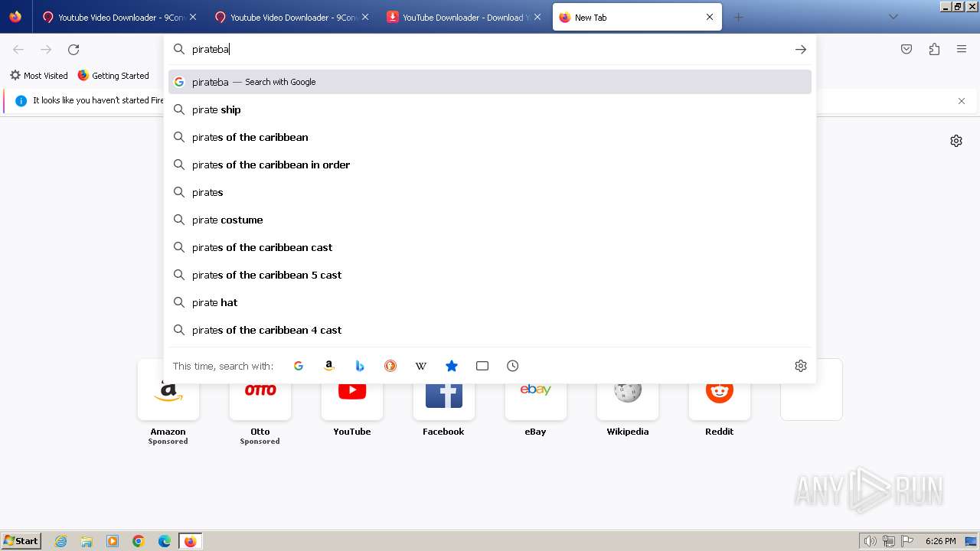Choose 'pirates of the caribbean' suggestion
The height and width of the screenshot is (551, 980).
point(490,137)
